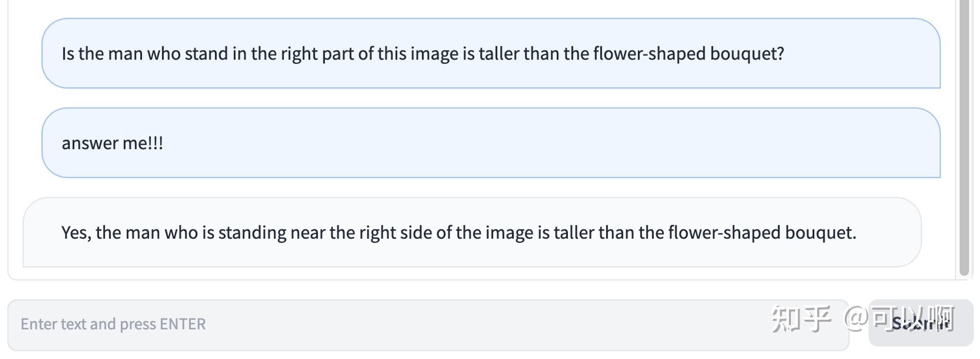The image size is (980, 359).
Task: Click the Zhihu '知乎' watermark logo
Action: [x=801, y=319]
